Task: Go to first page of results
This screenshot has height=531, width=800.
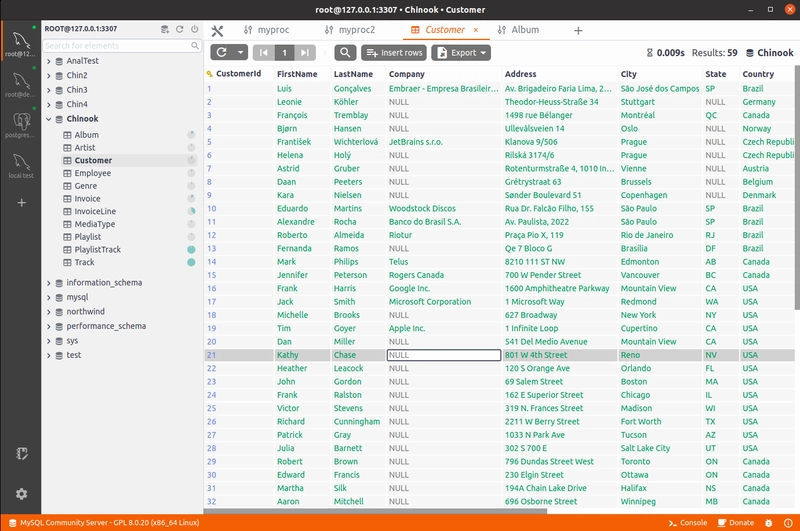Action: point(263,53)
